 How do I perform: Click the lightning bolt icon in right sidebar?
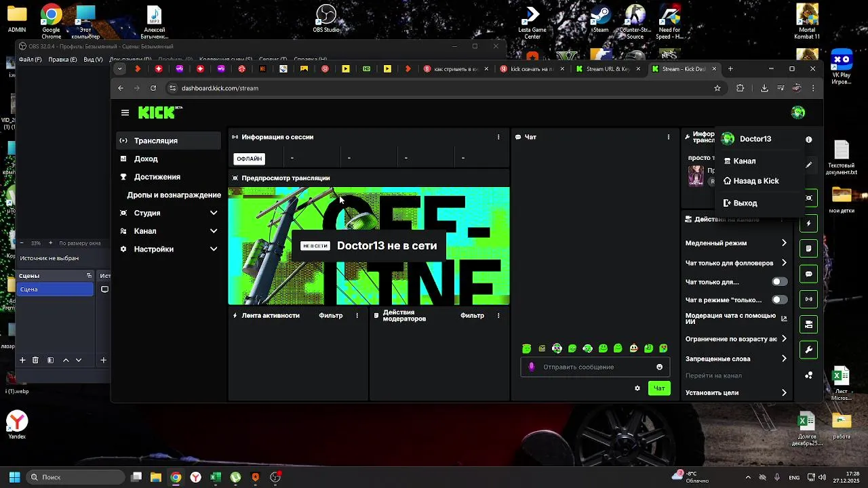tap(808, 224)
